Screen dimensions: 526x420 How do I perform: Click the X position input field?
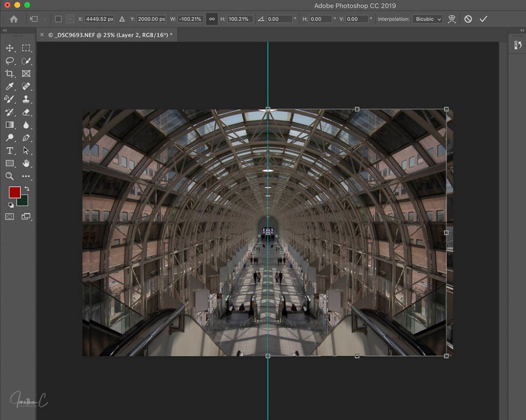click(98, 19)
